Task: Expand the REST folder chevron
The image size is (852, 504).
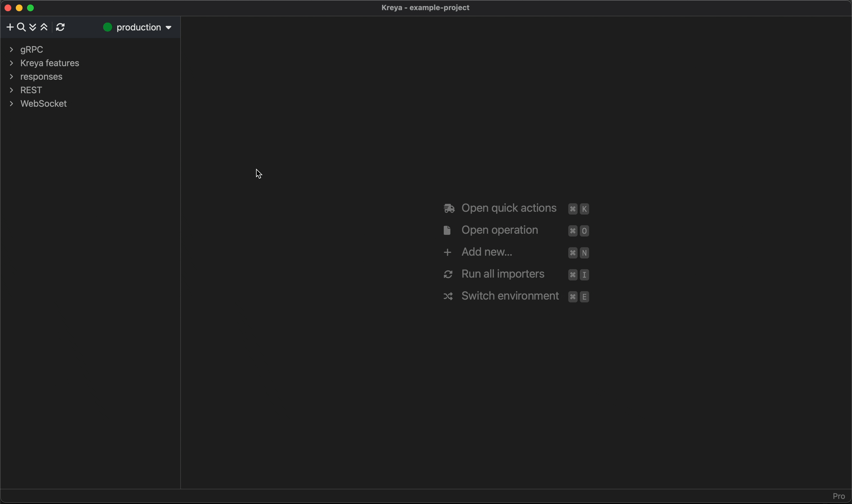Action: pyautogui.click(x=12, y=90)
